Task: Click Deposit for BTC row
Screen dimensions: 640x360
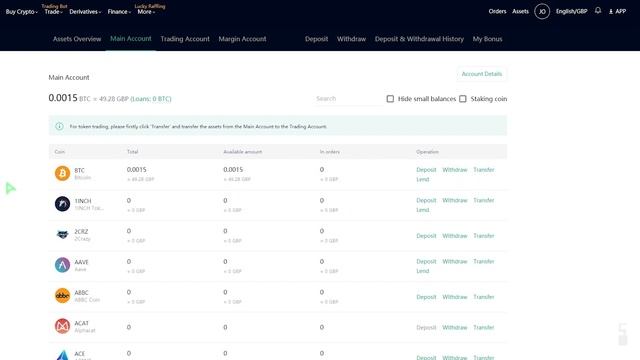Action: click(x=426, y=169)
